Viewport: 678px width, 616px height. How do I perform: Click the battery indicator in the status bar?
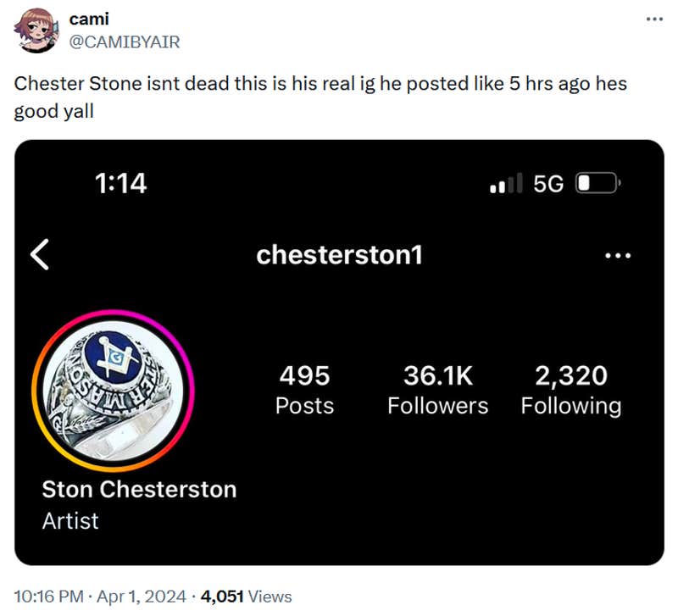[596, 184]
